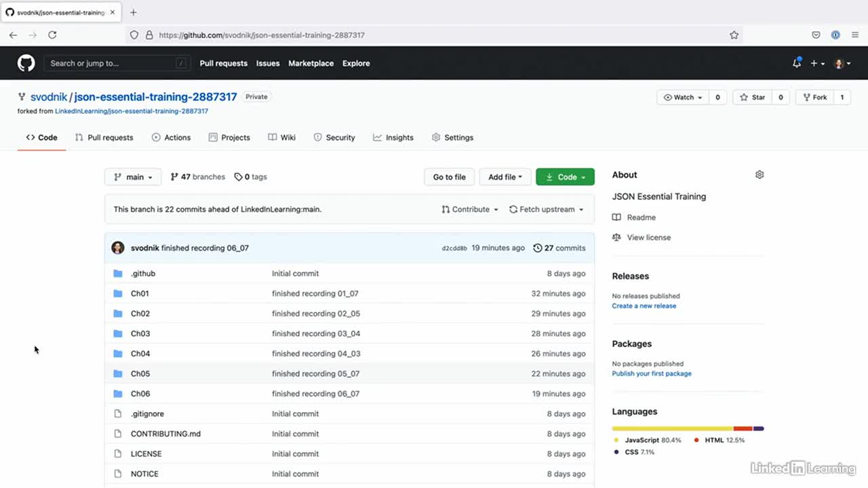Click the repository settings gear in About
This screenshot has width=868, height=488.
point(759,175)
